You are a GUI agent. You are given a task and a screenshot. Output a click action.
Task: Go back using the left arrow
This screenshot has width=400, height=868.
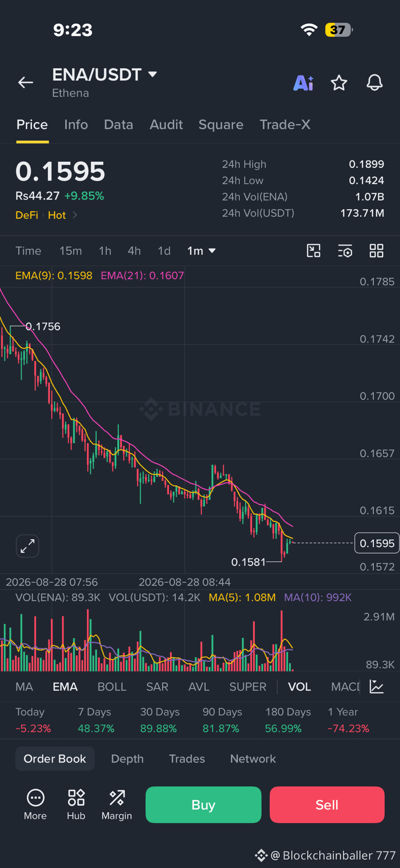[x=26, y=83]
